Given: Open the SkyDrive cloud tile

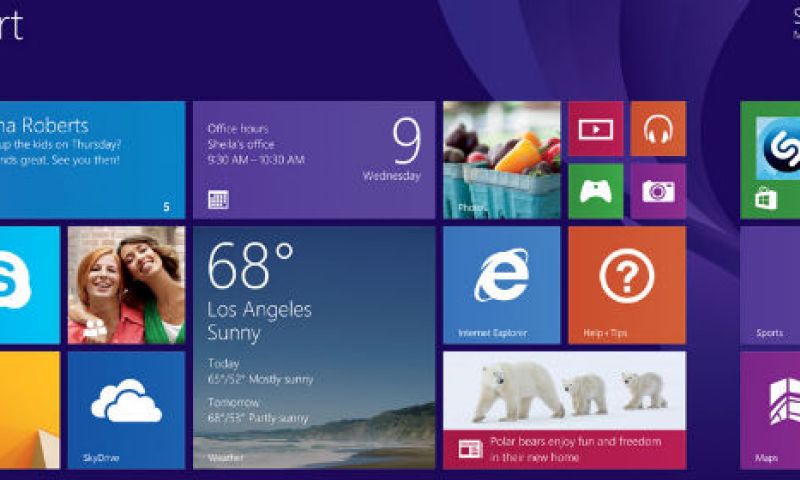Looking at the screenshot, I should coord(127,410).
